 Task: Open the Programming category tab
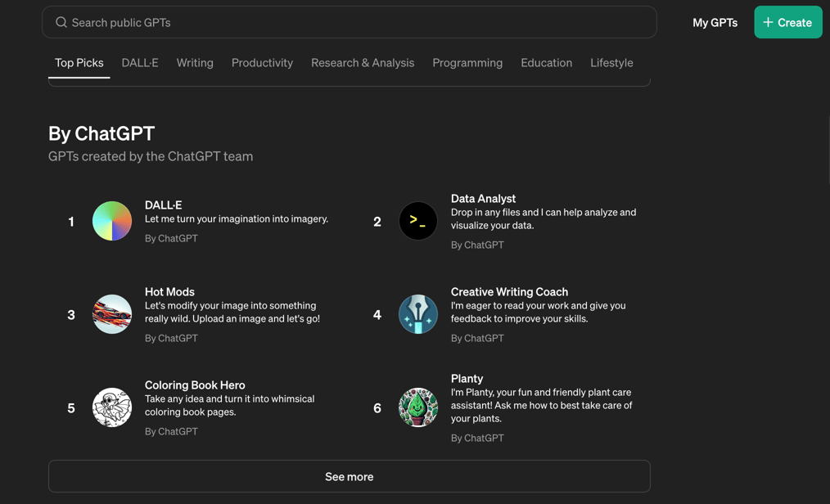pyautogui.click(x=467, y=62)
